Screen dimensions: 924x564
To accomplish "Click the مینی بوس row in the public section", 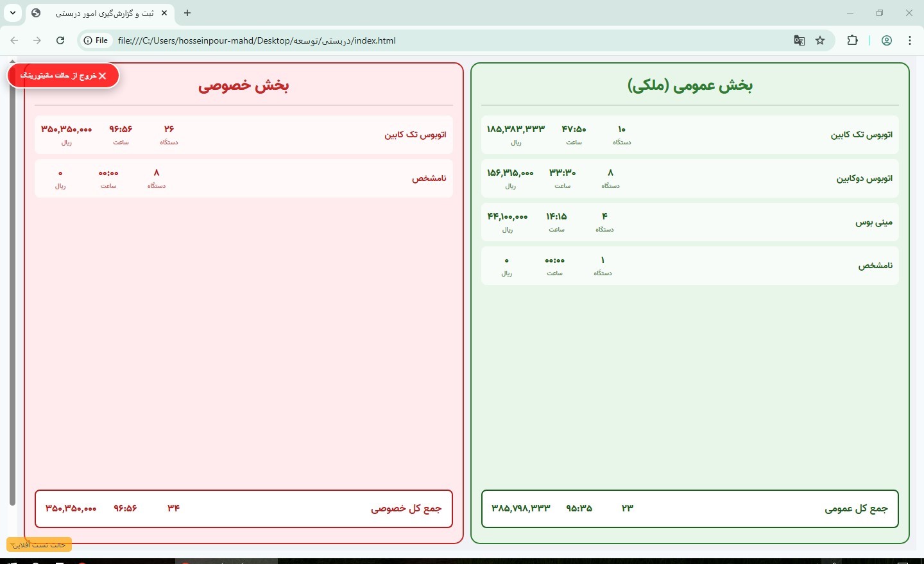I will click(690, 222).
